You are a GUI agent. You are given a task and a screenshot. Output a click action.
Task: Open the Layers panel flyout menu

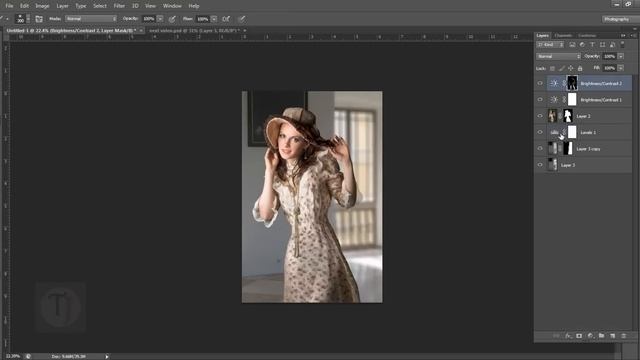click(633, 36)
